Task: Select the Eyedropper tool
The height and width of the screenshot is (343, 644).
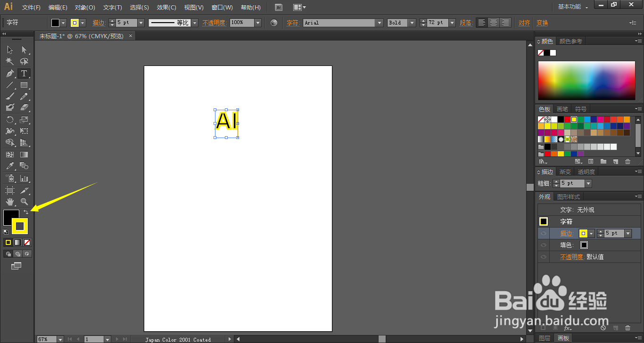Action: [x=10, y=166]
